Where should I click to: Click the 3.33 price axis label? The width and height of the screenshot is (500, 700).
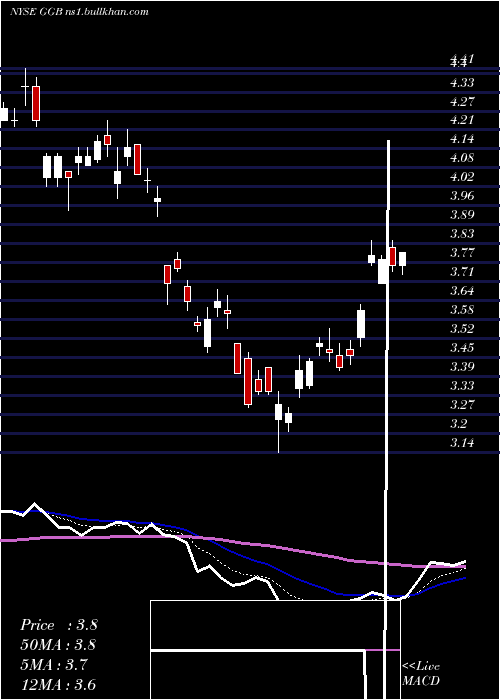point(462,385)
